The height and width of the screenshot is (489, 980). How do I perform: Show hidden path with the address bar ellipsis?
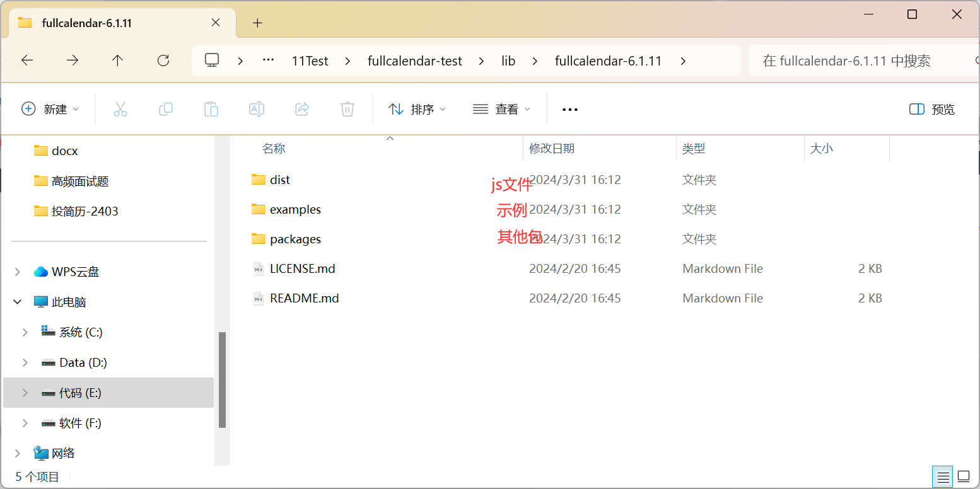[x=269, y=60]
